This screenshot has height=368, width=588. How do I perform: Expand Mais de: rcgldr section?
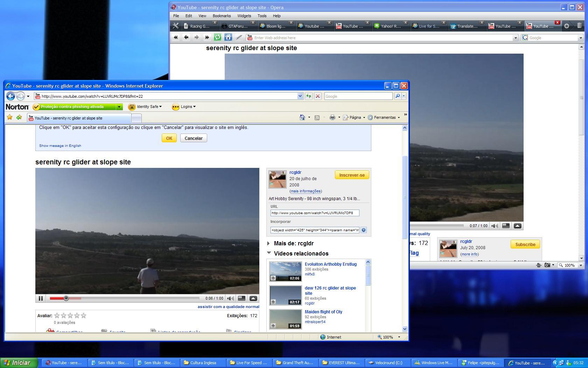pyautogui.click(x=268, y=243)
